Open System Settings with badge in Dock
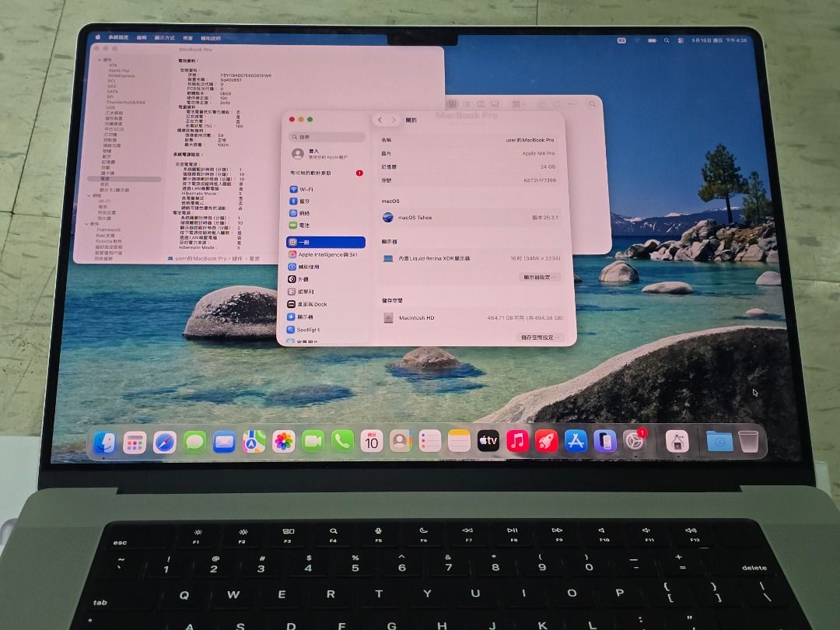Screen dimensions: 840x630 (x=635, y=442)
